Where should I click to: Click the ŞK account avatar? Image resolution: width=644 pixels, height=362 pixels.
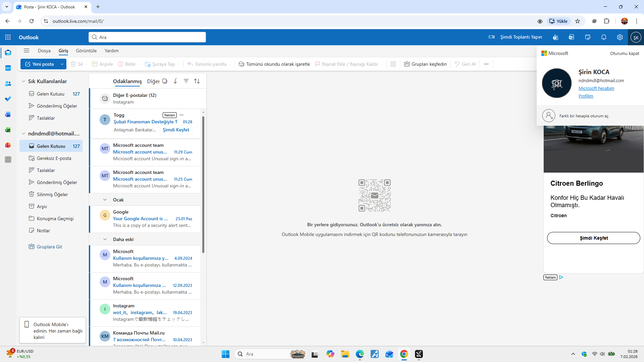(x=636, y=37)
